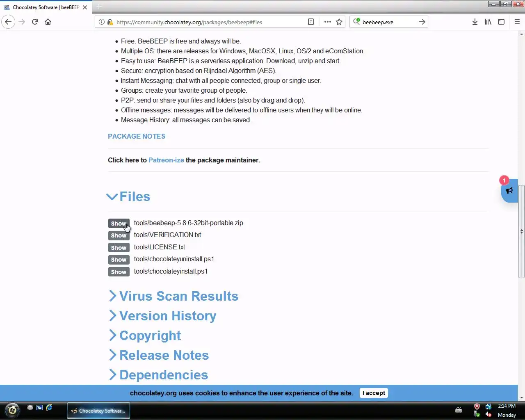Accept the cookies notice
Viewport: 525px width, 420px height.
(x=374, y=393)
